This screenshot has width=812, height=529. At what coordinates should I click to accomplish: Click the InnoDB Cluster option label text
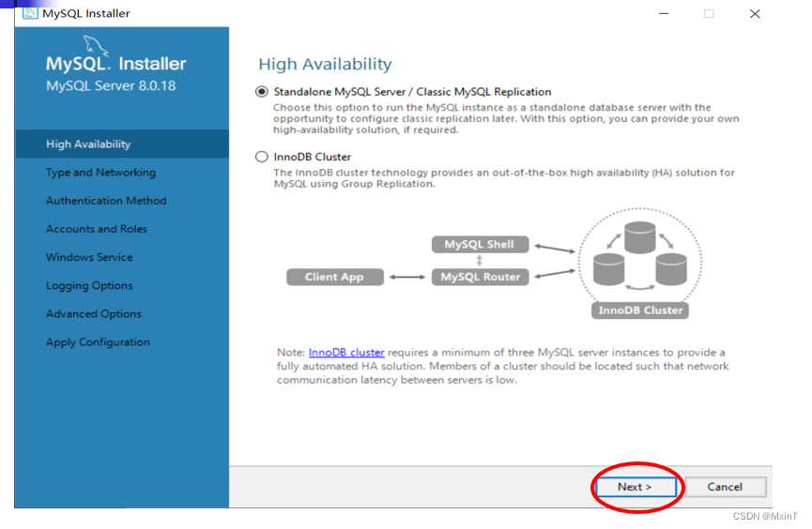[313, 157]
